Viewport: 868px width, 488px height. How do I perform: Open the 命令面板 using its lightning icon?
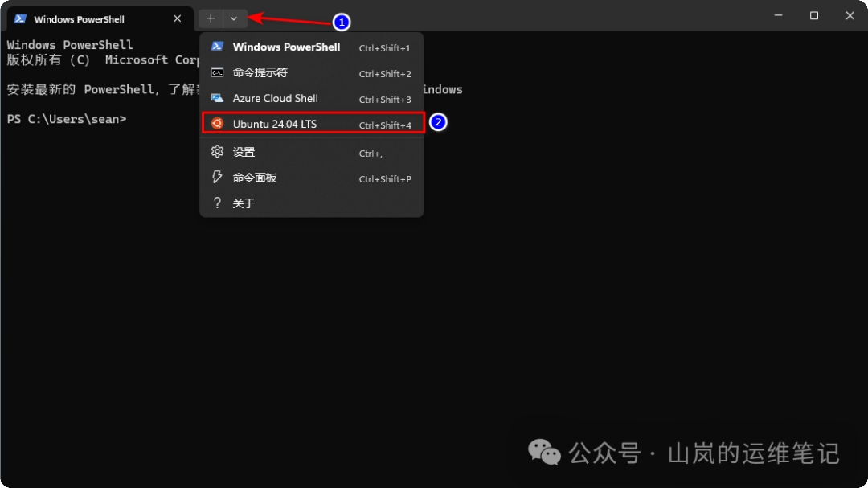click(217, 178)
